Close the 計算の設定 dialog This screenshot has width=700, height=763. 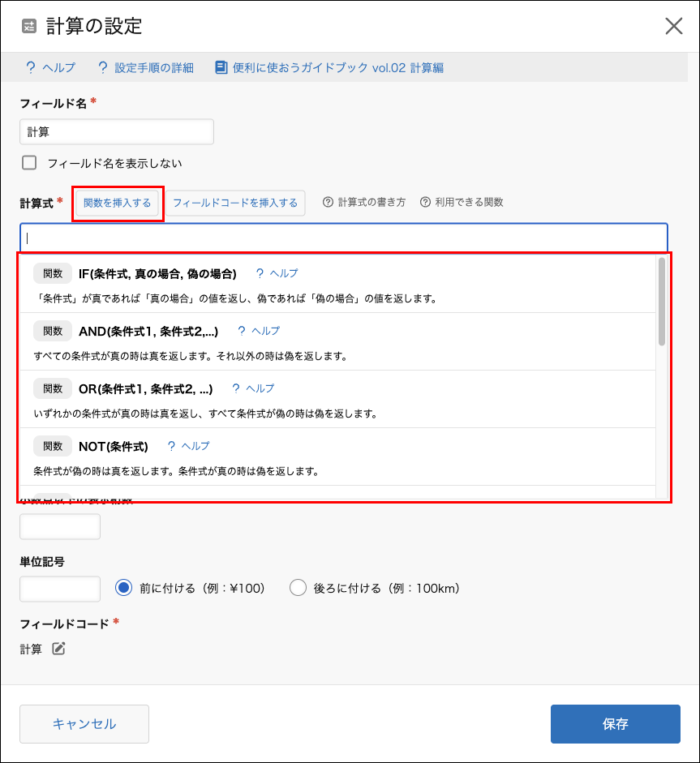(x=674, y=26)
